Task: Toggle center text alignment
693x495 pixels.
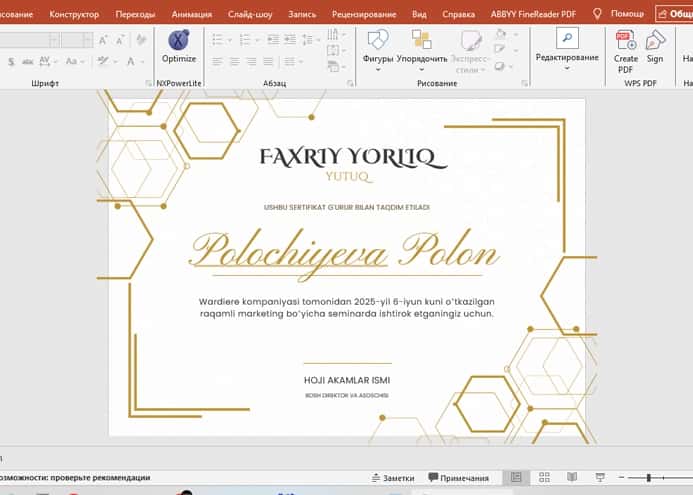Action: [234, 61]
